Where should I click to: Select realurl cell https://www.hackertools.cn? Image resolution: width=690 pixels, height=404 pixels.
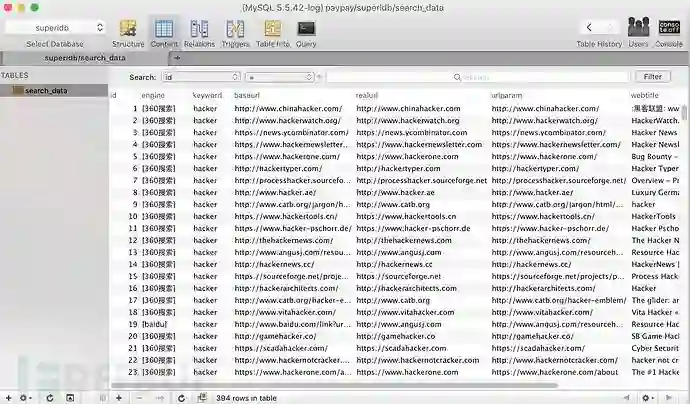(x=406, y=216)
